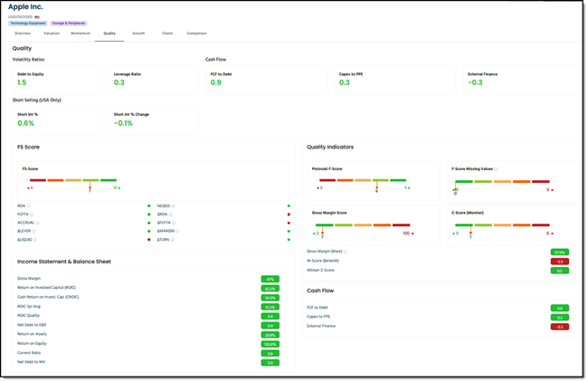The width and height of the screenshot is (588, 382).
Task: Switch to the Growth tab
Action: pos(138,33)
